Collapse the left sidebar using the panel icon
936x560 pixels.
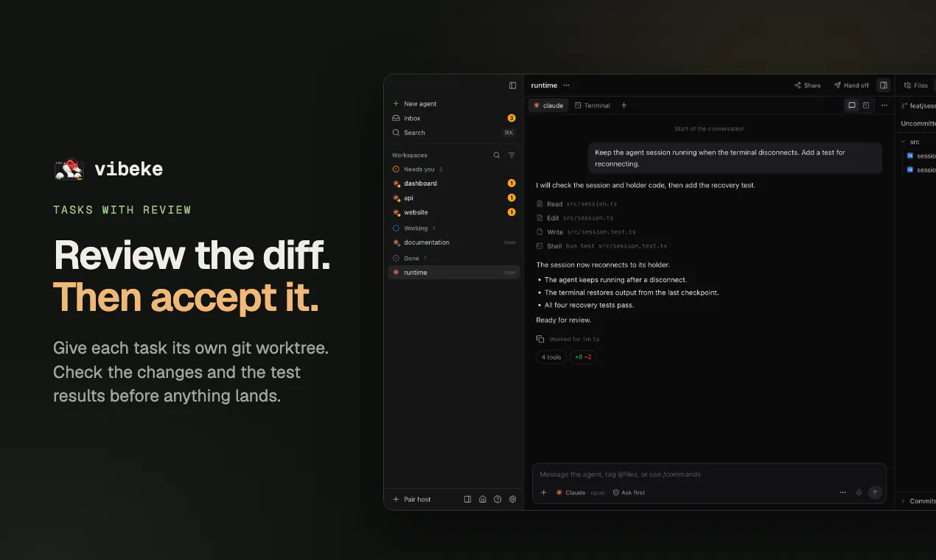pyautogui.click(x=513, y=85)
